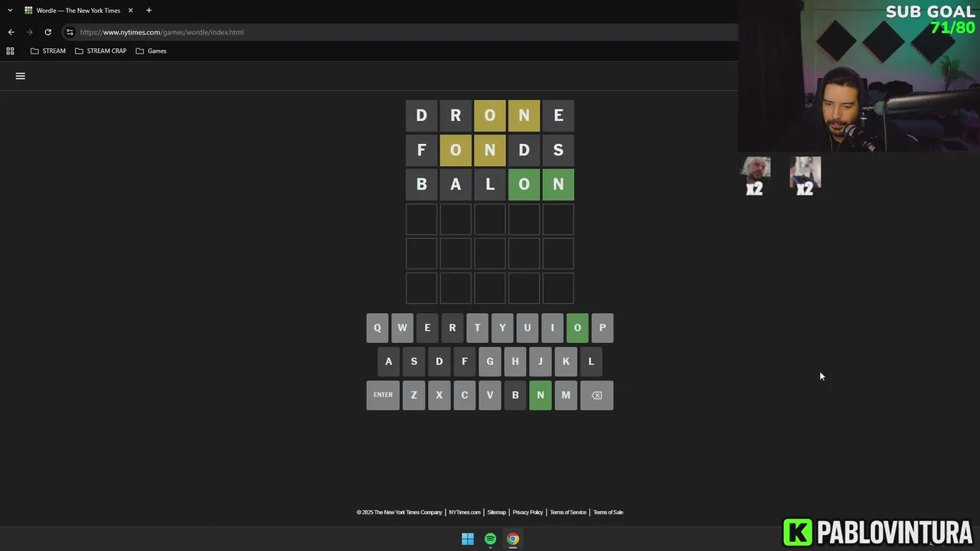
Task: Tap the I key
Action: pos(552,328)
